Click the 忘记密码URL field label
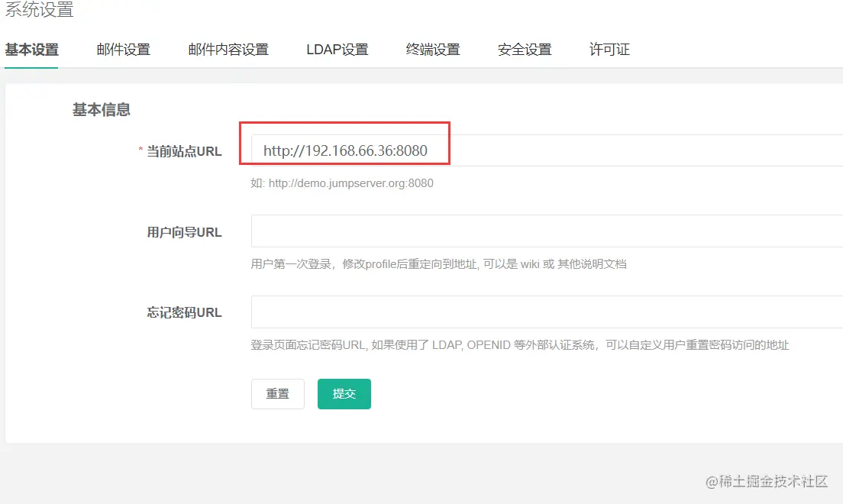 tap(184, 312)
